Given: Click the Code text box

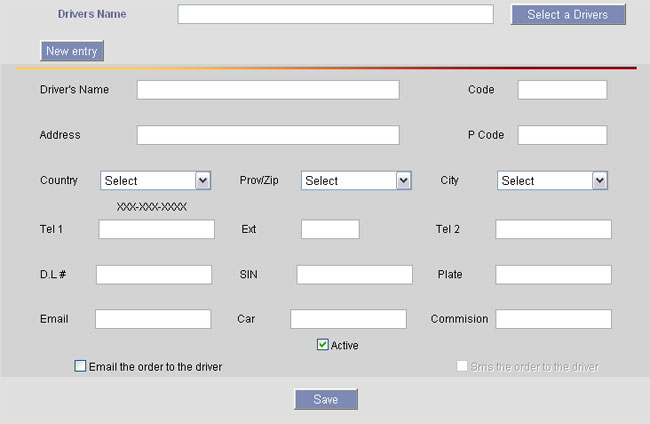Looking at the screenshot, I should (x=562, y=90).
